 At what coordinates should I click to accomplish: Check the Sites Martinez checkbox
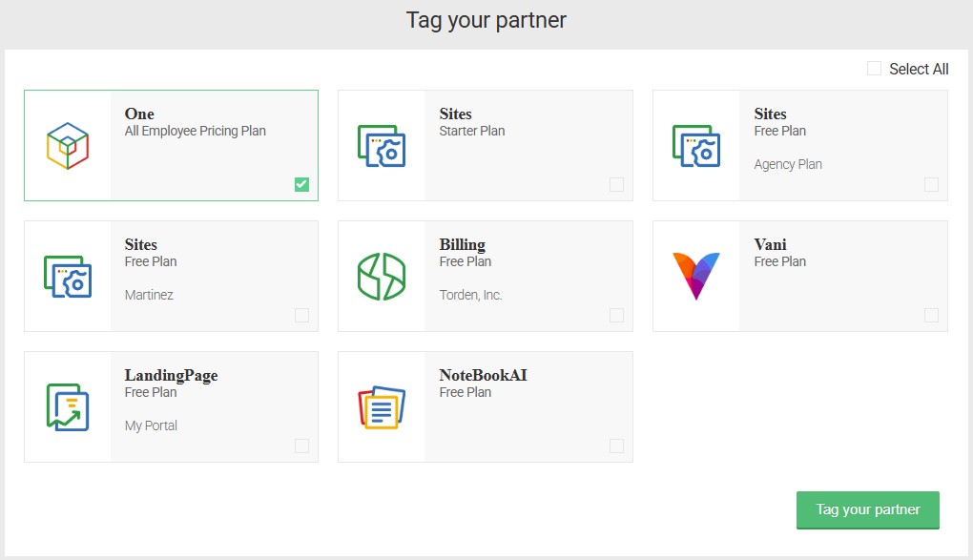(x=301, y=316)
